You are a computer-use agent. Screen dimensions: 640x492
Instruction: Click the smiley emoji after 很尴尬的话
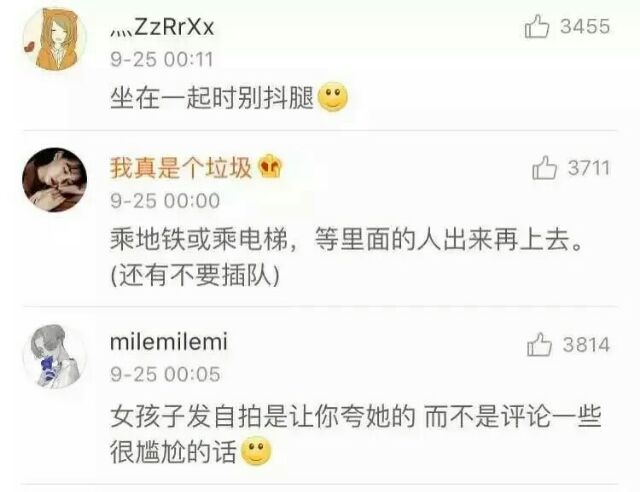257,451
